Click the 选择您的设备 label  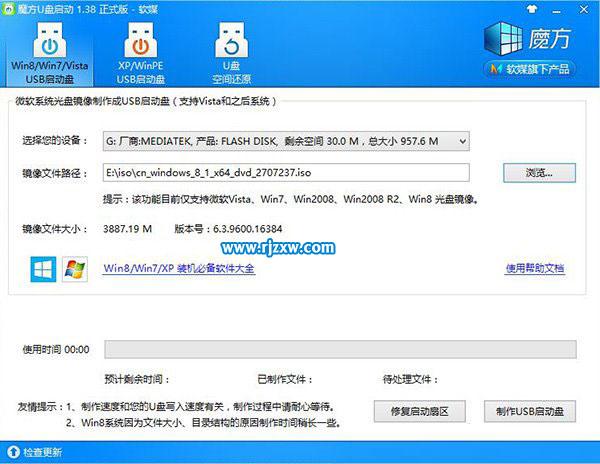tap(54, 140)
